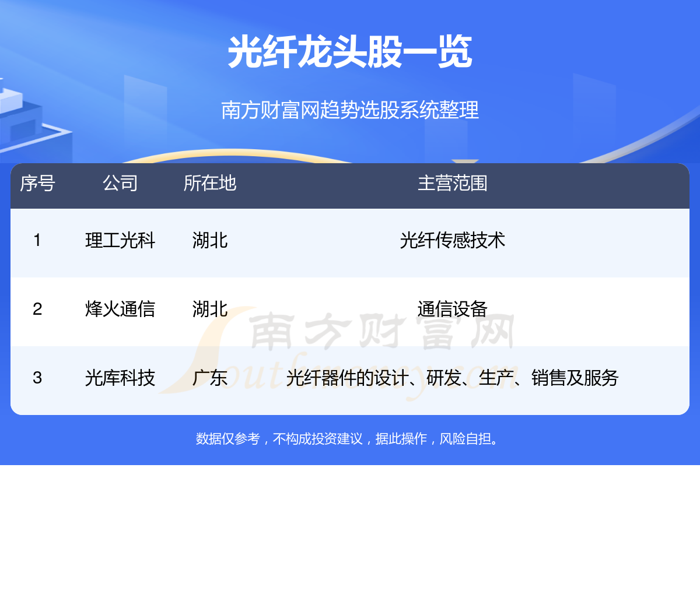
Task: Select the row number 2 cell
Action: (x=37, y=309)
